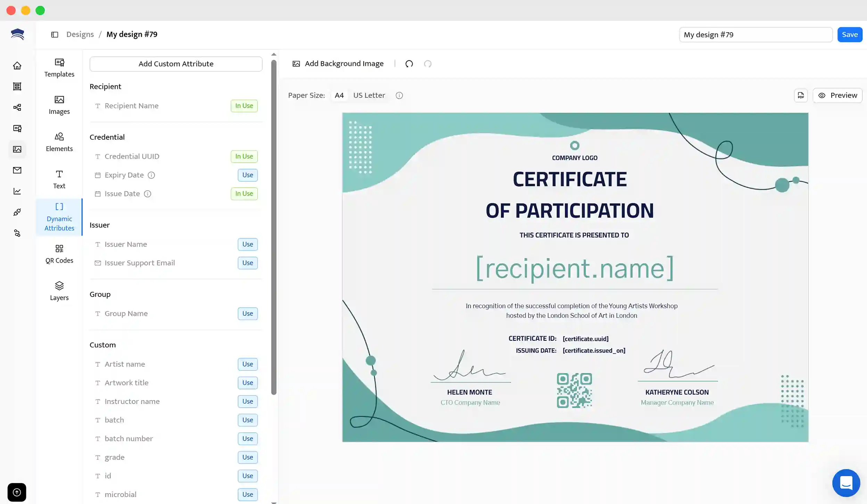Open the Templates panel

(x=59, y=68)
